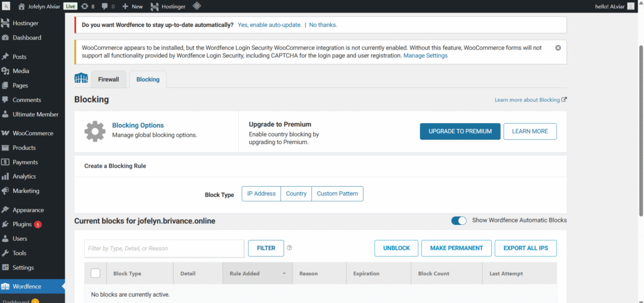Viewport: 644px width, 303px height.
Task: Sort by the Rule Added column arrow
Action: (284, 274)
